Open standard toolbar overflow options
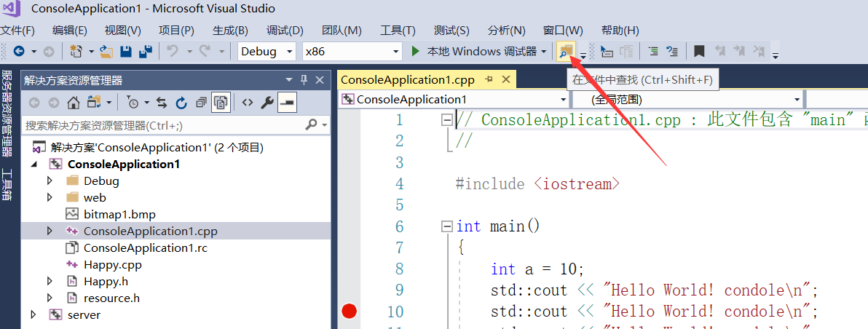Viewport: 868px width, 329px height. point(583,55)
